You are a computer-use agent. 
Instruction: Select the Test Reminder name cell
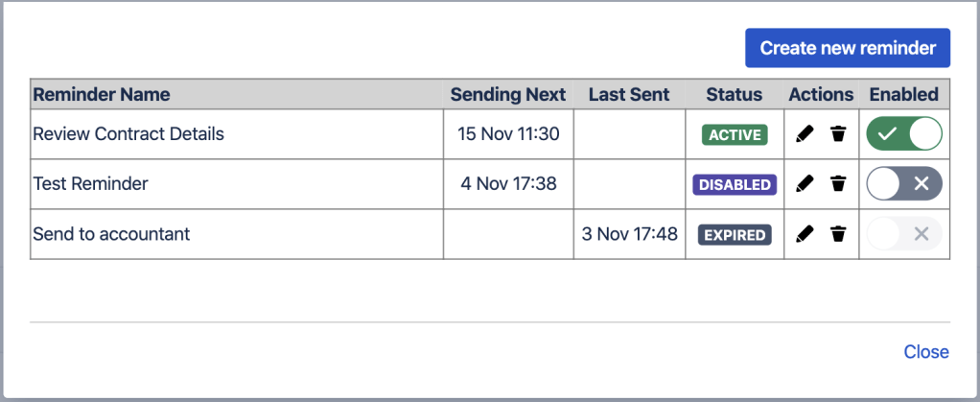(90, 183)
